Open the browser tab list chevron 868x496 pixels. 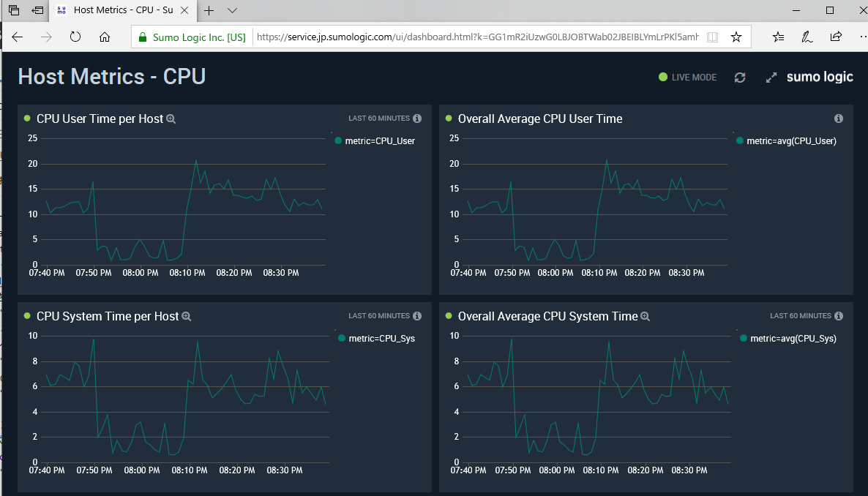click(x=233, y=10)
